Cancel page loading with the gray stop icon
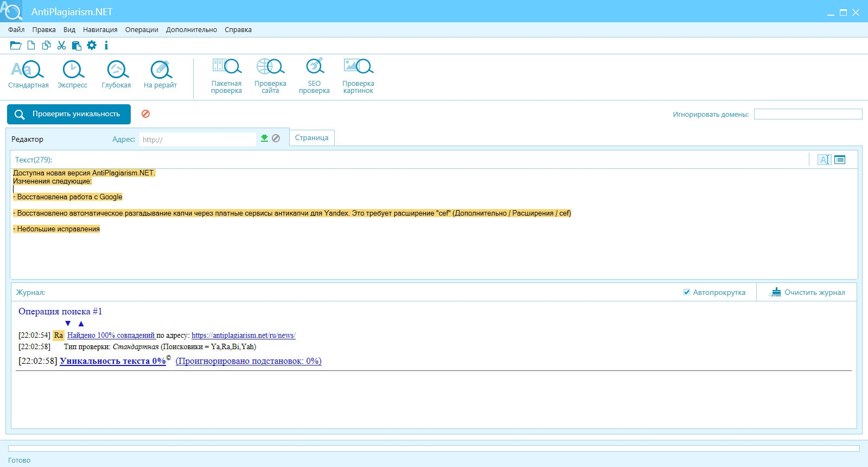 (x=276, y=138)
